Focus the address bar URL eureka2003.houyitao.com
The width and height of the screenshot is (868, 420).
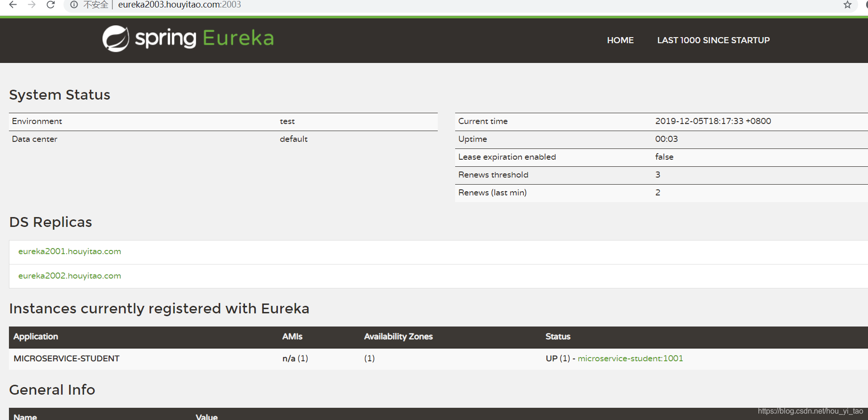pos(179,5)
